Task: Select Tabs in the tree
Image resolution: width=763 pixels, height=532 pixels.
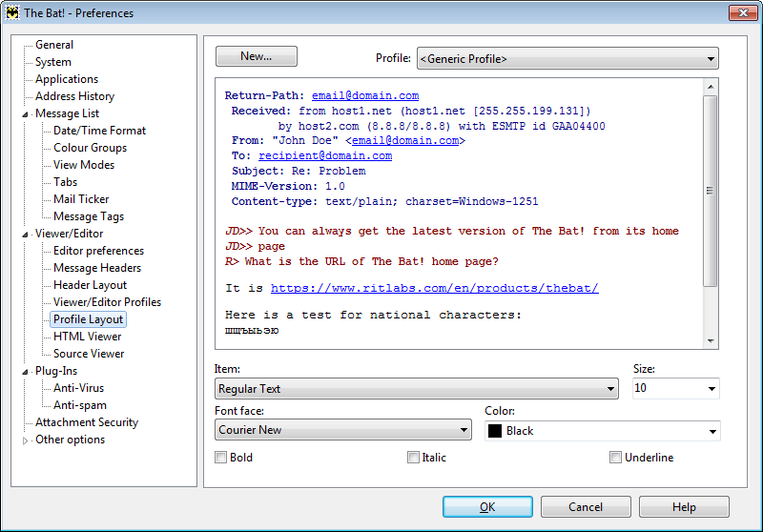Action: (x=65, y=182)
